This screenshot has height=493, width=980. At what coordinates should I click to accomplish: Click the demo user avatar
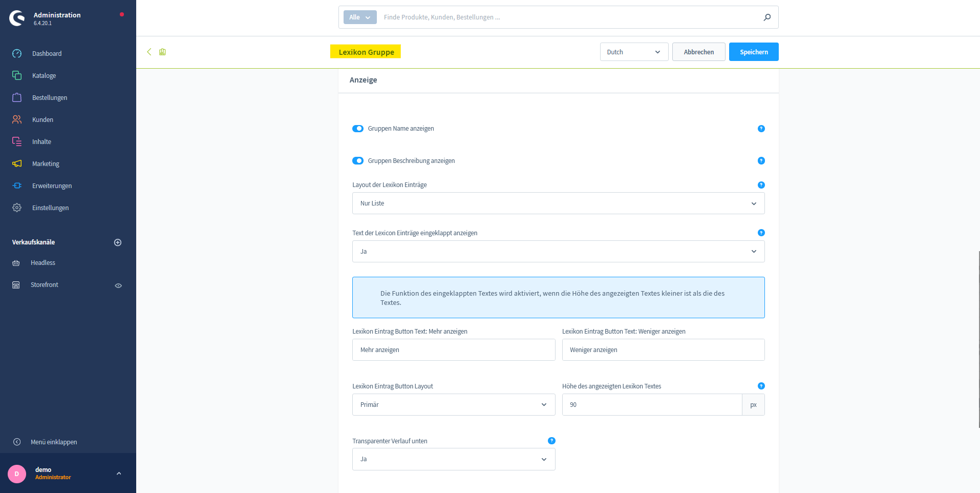click(x=17, y=474)
